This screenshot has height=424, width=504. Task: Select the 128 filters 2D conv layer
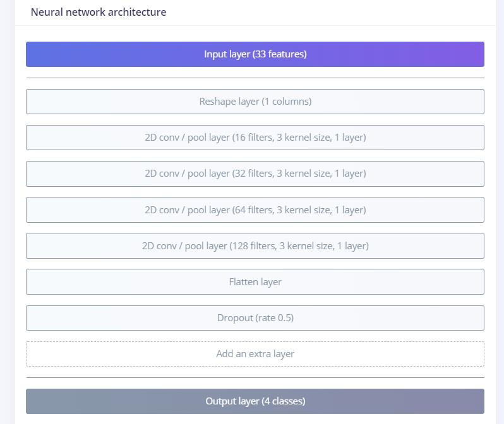[255, 246]
